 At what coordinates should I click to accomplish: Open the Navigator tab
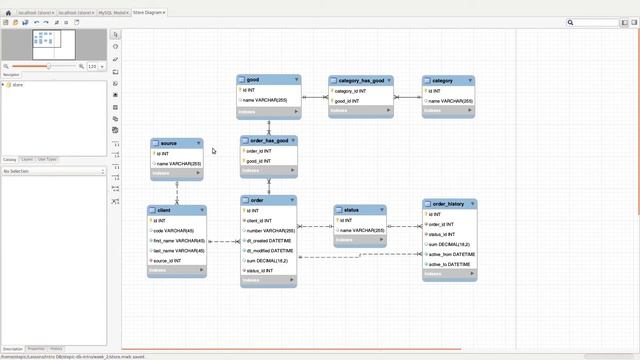pyautogui.click(x=11, y=75)
